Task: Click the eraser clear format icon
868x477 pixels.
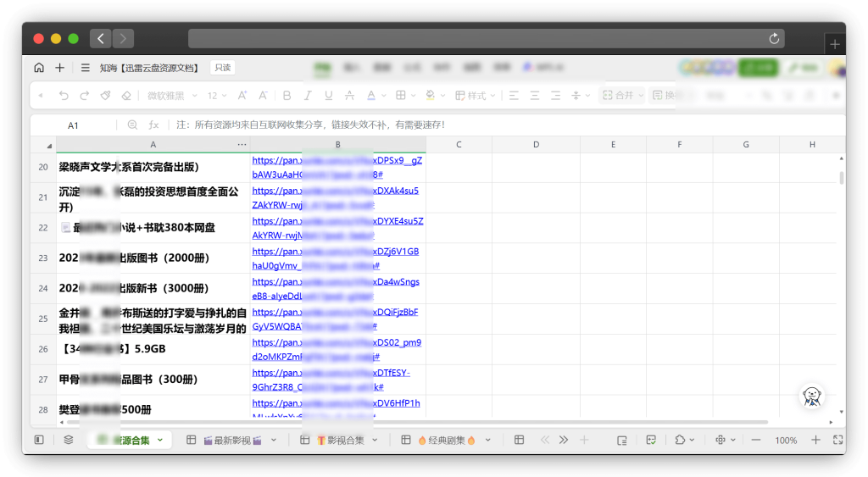Action: (x=126, y=96)
